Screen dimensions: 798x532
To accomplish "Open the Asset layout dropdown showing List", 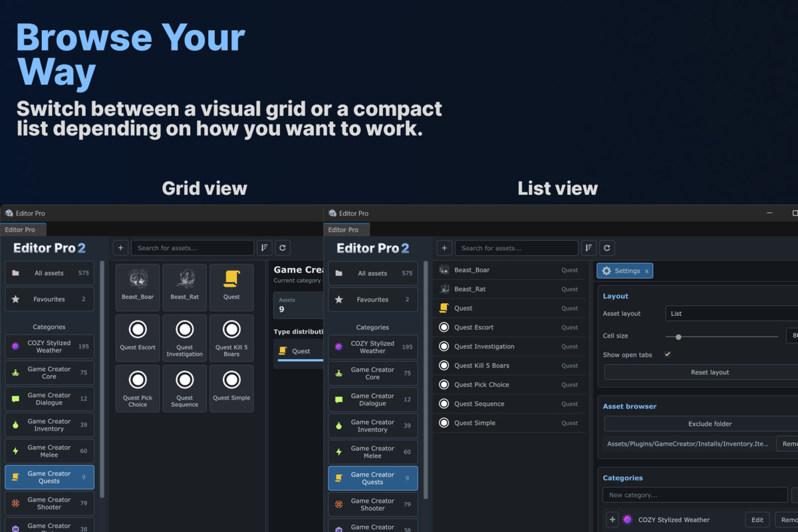I will [x=731, y=313].
